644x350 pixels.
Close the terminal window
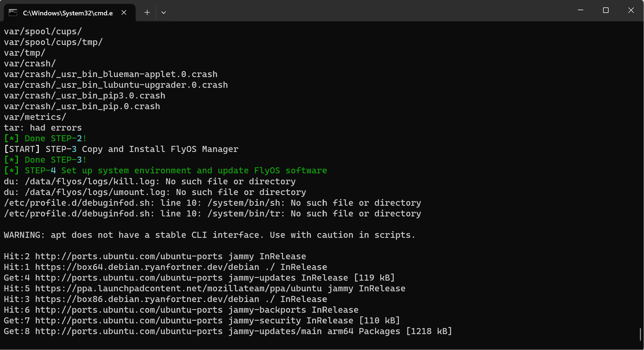(x=631, y=10)
